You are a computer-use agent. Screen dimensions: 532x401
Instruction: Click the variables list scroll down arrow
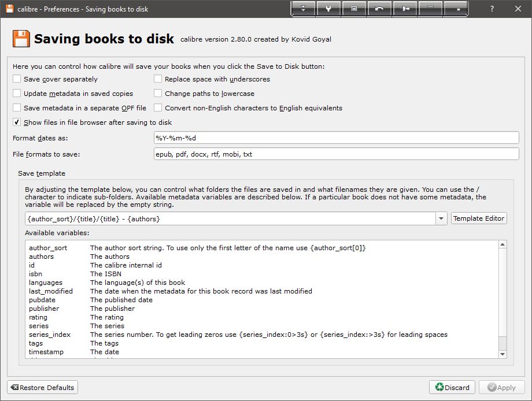pos(503,354)
